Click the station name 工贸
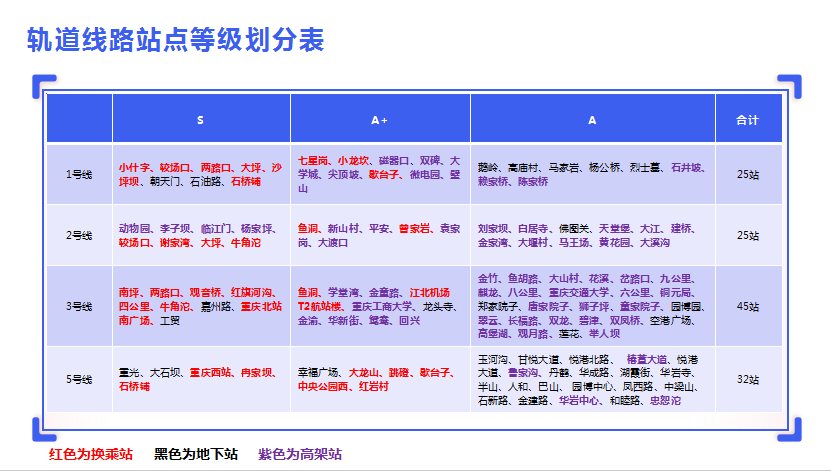The image size is (831, 471). (170, 321)
